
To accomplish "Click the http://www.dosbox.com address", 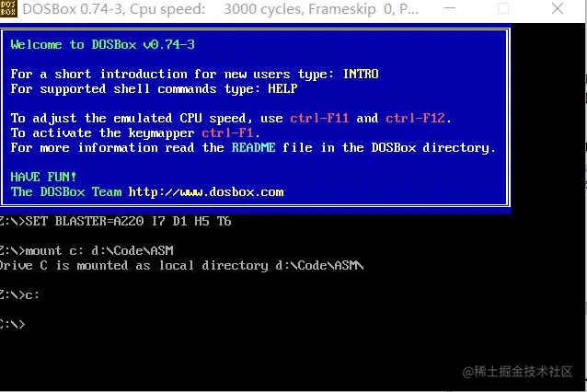I will (x=206, y=191).
